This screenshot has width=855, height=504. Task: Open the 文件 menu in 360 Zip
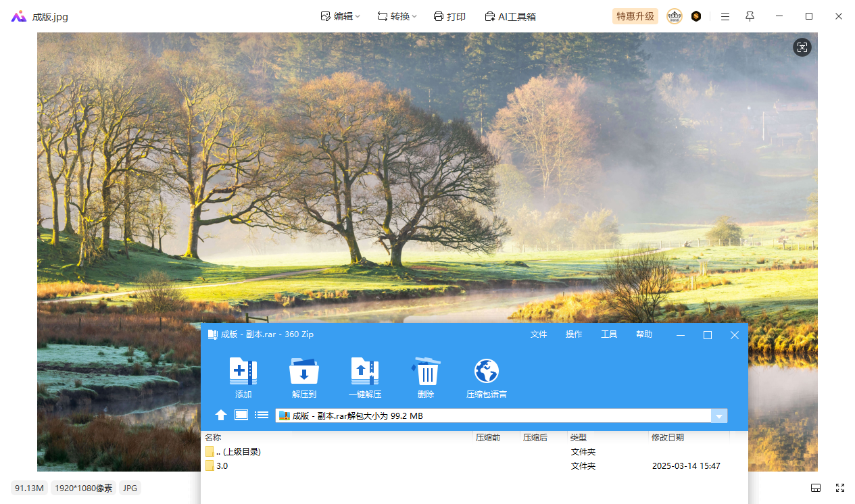pos(539,334)
